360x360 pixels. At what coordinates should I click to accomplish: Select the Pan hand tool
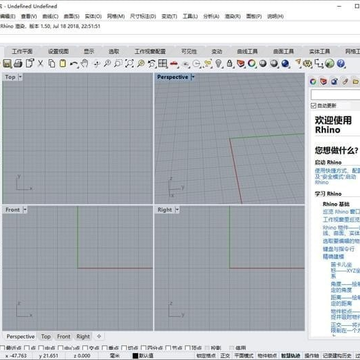(x=85, y=63)
